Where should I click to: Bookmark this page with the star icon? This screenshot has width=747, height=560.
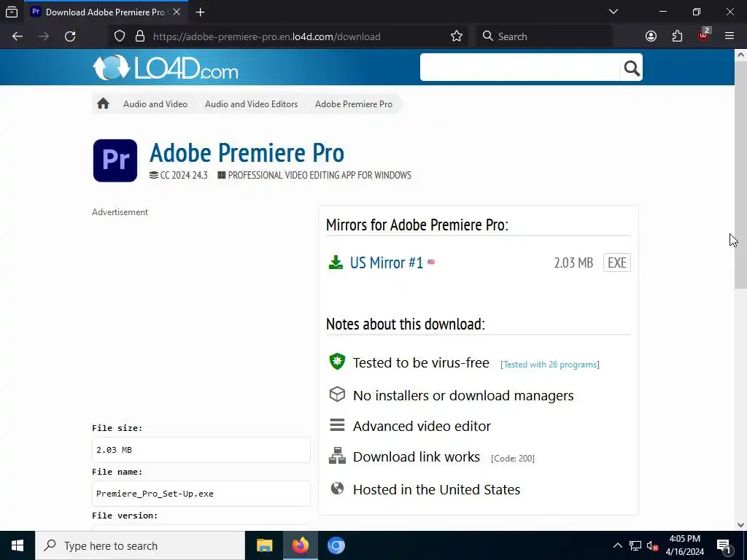click(457, 36)
